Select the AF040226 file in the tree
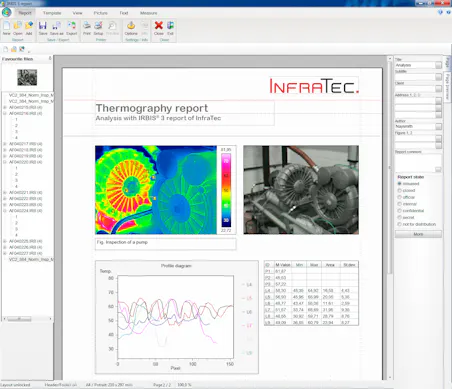The width and height of the screenshot is (452, 389). [x=25, y=247]
